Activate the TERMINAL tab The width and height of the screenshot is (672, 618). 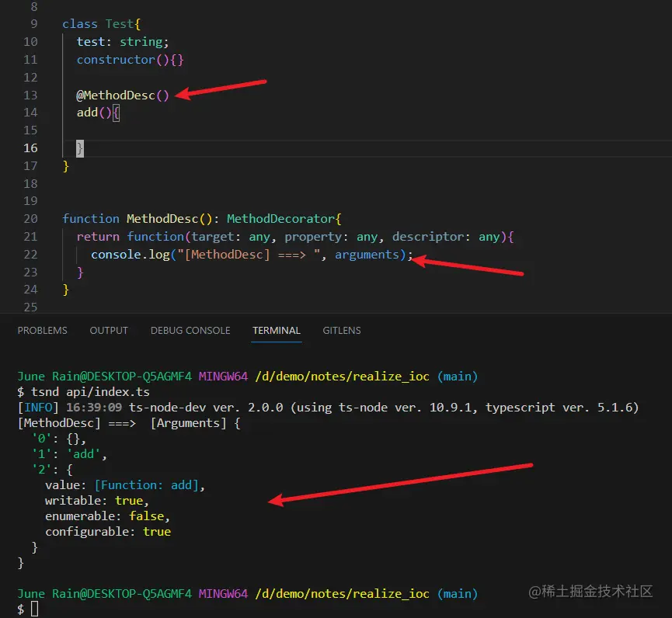tap(277, 330)
